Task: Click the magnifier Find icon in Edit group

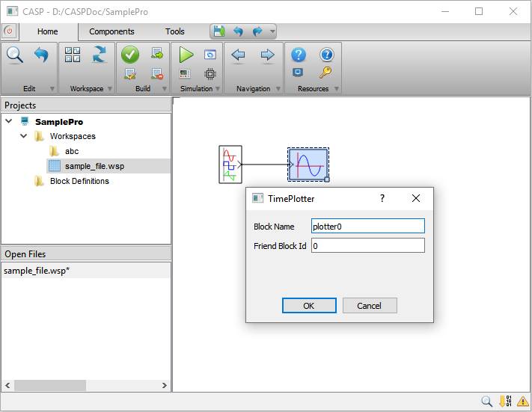Action: click(15, 55)
